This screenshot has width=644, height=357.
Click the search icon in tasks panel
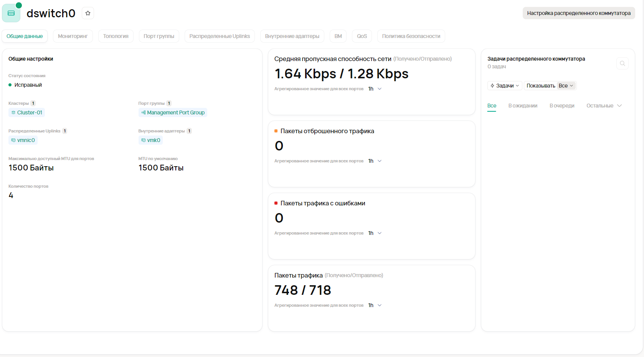622,63
